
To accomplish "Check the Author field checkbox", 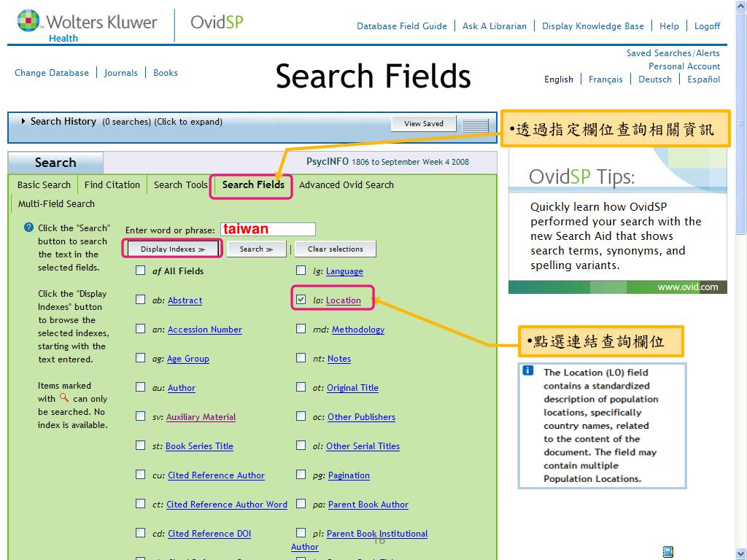I will pyautogui.click(x=141, y=386).
